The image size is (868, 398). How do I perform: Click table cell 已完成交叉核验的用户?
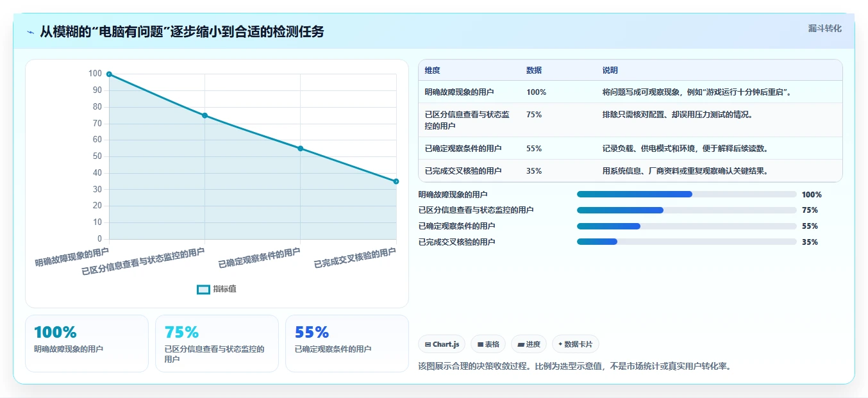[x=463, y=171]
